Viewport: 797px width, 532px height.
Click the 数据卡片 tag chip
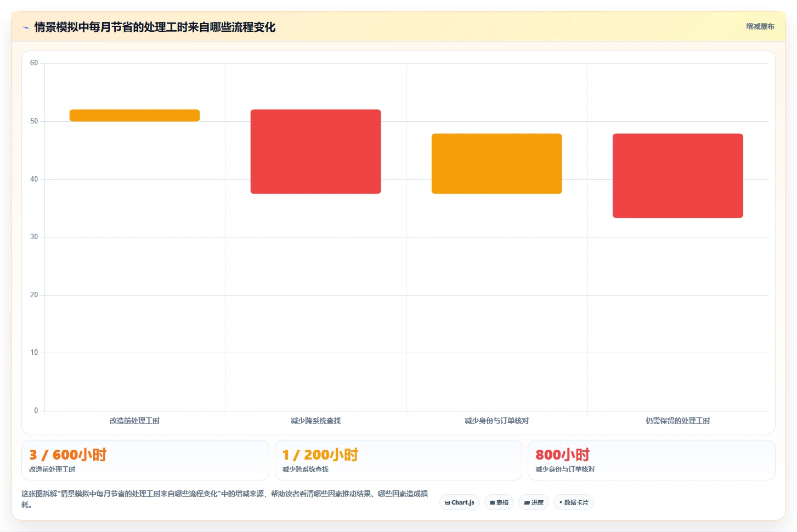pos(574,502)
